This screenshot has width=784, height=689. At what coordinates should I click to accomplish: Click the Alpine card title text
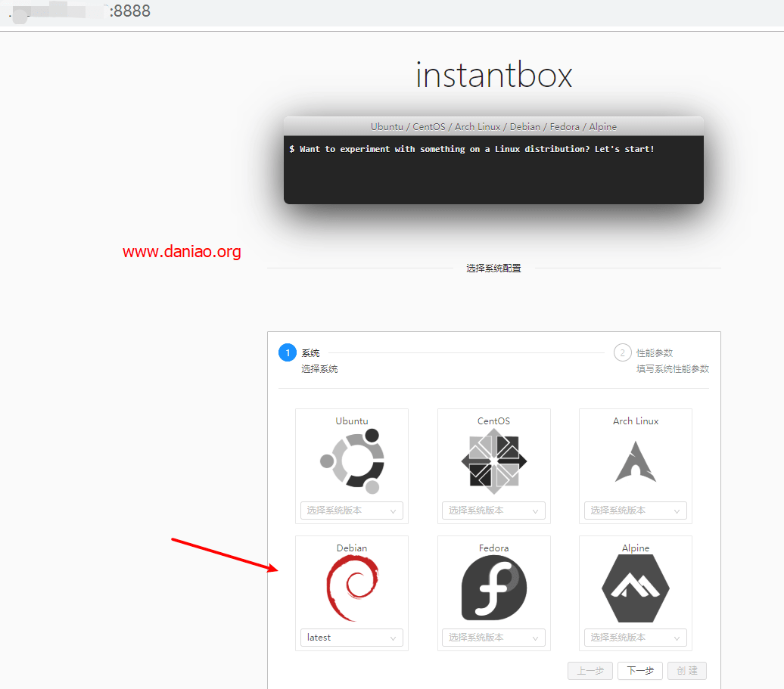[636, 548]
